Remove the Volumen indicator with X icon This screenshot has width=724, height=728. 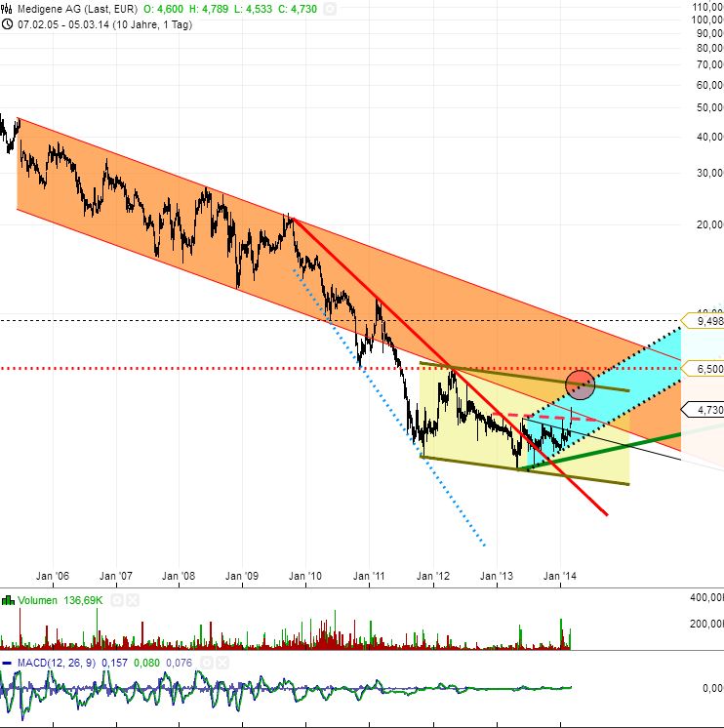pyautogui.click(x=133, y=600)
